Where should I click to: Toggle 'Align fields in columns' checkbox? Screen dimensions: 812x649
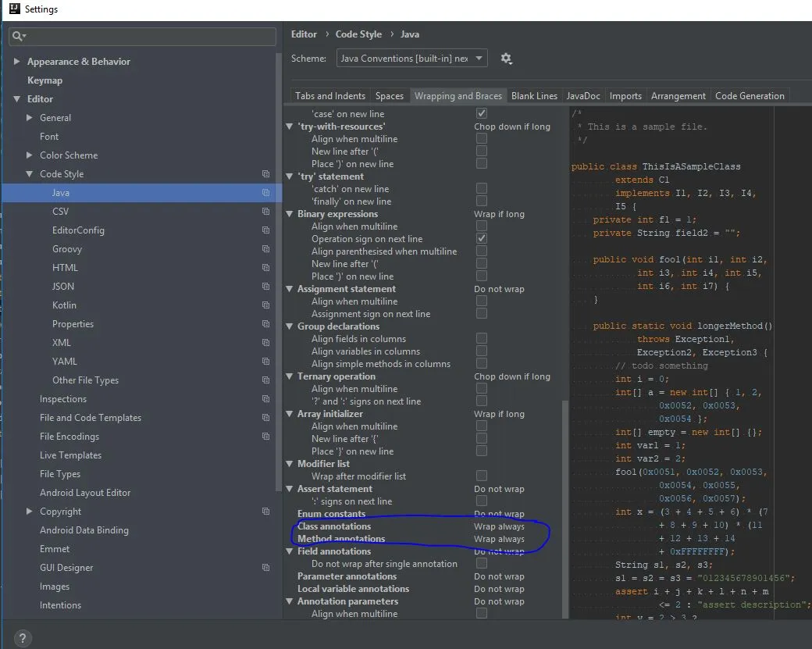[x=482, y=338]
